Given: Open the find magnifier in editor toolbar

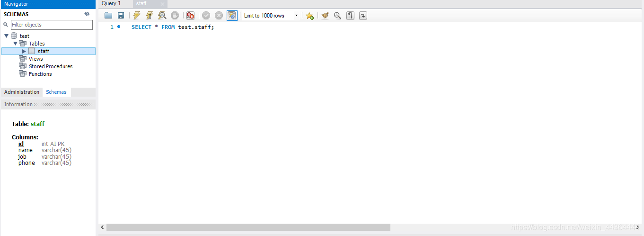Looking at the screenshot, I should point(337,16).
